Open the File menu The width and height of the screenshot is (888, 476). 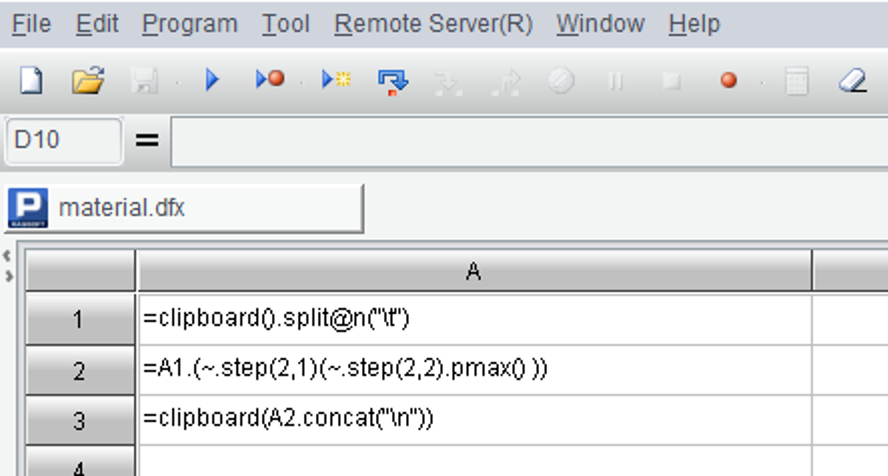pos(31,24)
